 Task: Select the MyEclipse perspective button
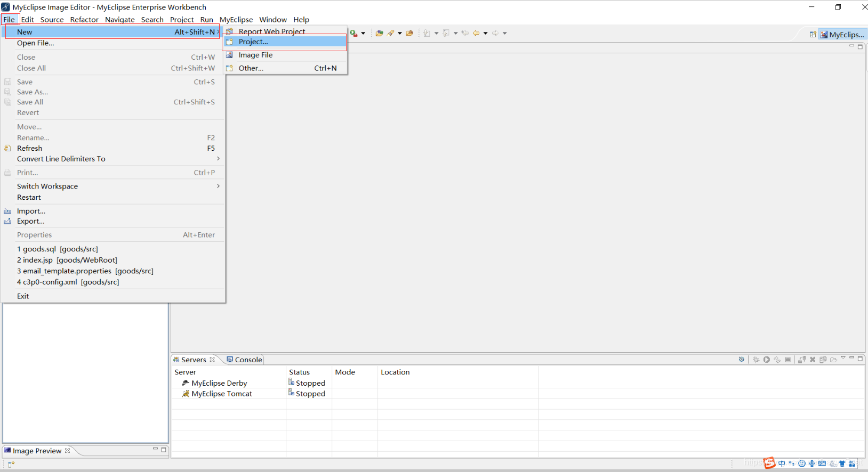pyautogui.click(x=842, y=35)
